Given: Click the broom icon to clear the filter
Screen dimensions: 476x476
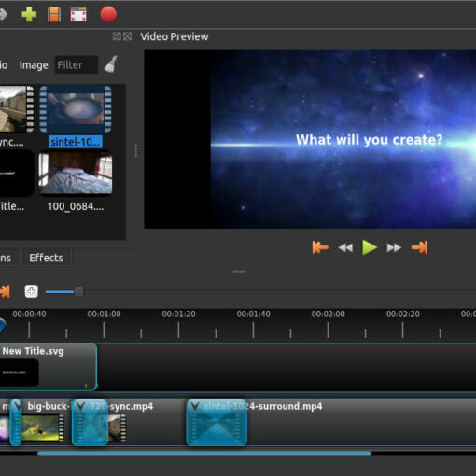Looking at the screenshot, I should pyautogui.click(x=110, y=64).
